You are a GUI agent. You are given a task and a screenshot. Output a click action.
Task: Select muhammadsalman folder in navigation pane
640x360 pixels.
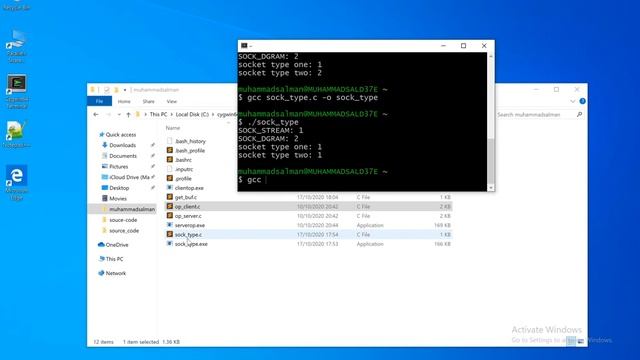[x=128, y=209]
